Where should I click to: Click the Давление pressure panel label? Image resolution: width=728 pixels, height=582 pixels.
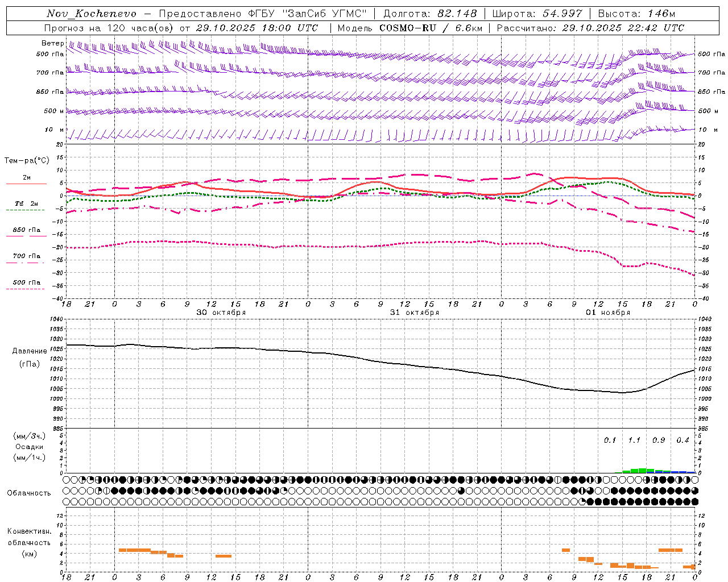30,351
